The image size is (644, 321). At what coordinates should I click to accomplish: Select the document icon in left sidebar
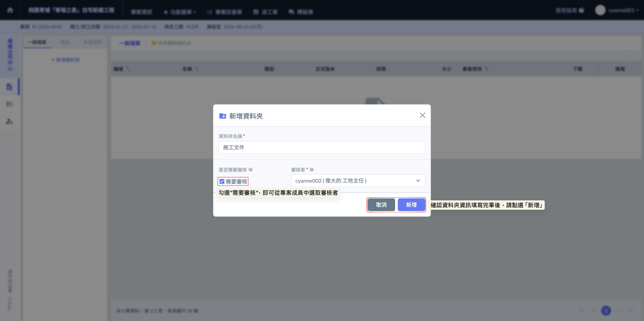9,87
